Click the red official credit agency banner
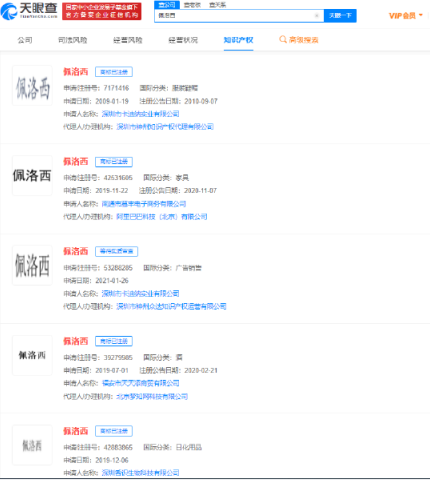This screenshot has width=430, height=480. 102,11
